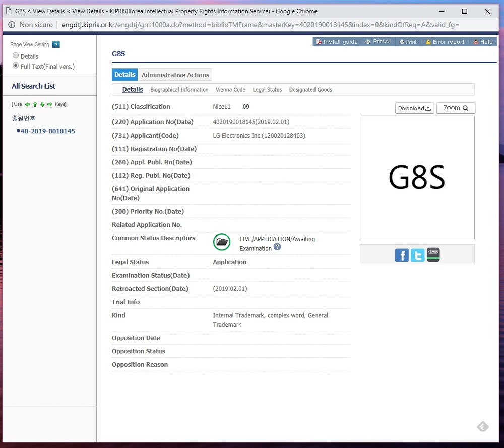
Task: Click the G8S page heading
Action: tap(118, 54)
